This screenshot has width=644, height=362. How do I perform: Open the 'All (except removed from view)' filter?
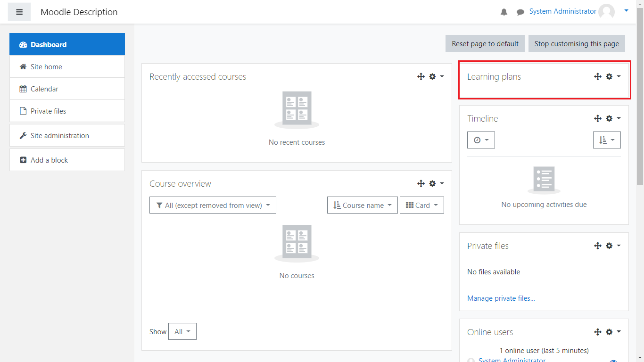click(213, 205)
